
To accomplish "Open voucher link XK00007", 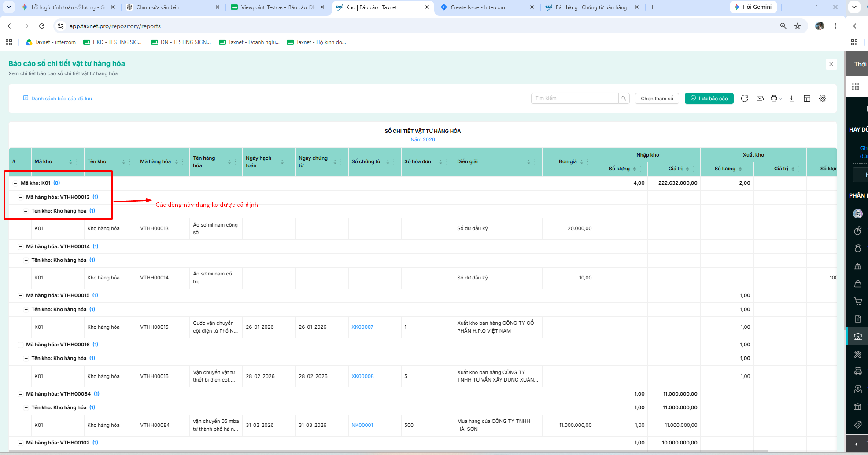I will [362, 327].
